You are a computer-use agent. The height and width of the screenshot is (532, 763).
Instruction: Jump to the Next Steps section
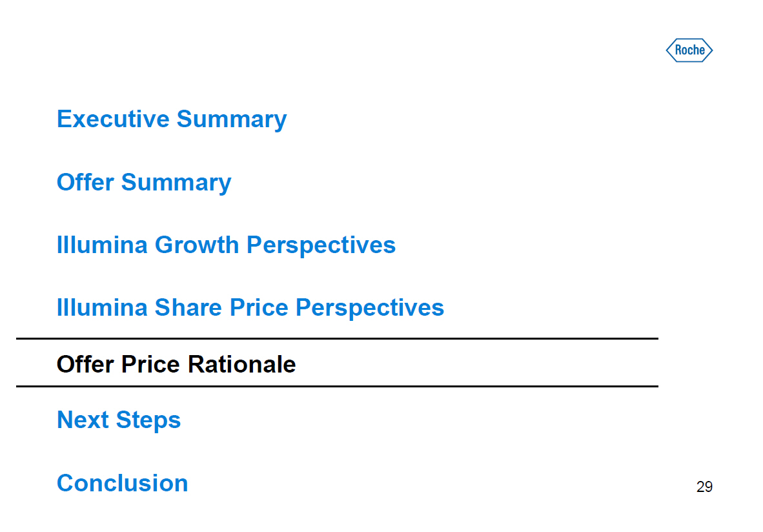pyautogui.click(x=119, y=420)
